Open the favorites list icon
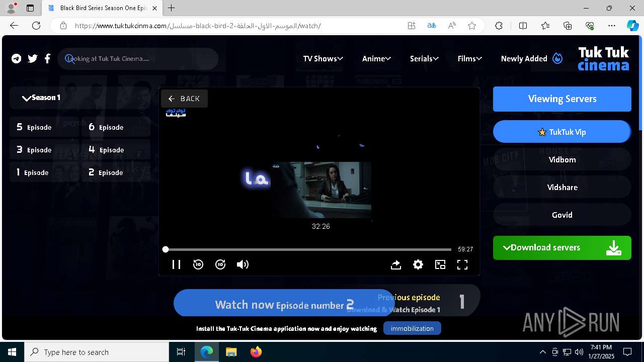The height and width of the screenshot is (362, 644). pyautogui.click(x=545, y=26)
